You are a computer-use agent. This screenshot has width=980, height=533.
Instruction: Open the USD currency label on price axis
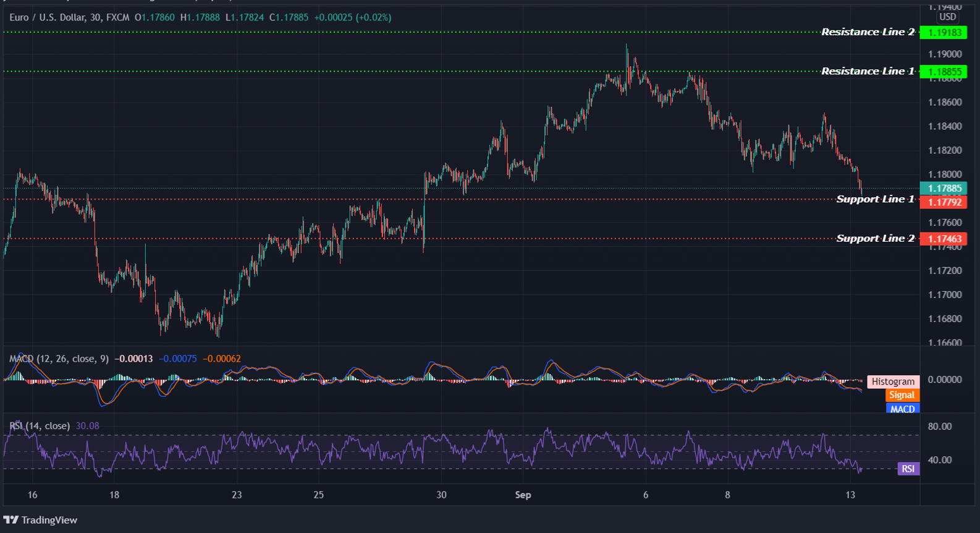point(947,17)
